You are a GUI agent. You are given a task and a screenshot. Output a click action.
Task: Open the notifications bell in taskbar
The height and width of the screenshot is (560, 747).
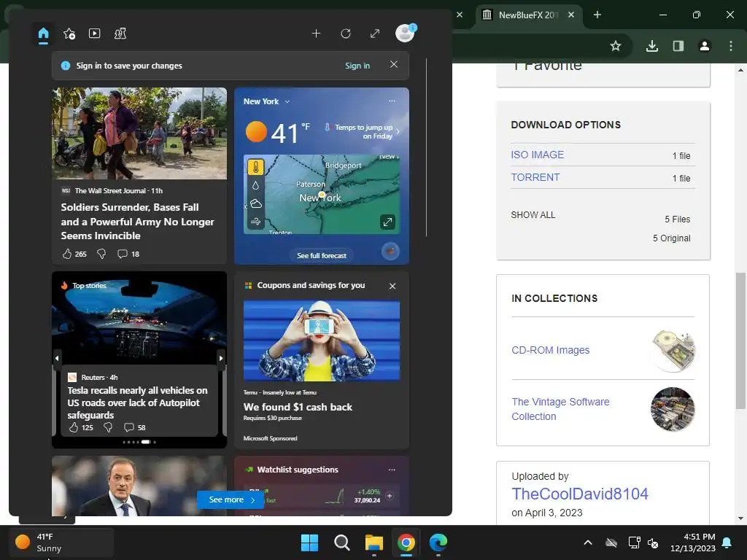[727, 542]
